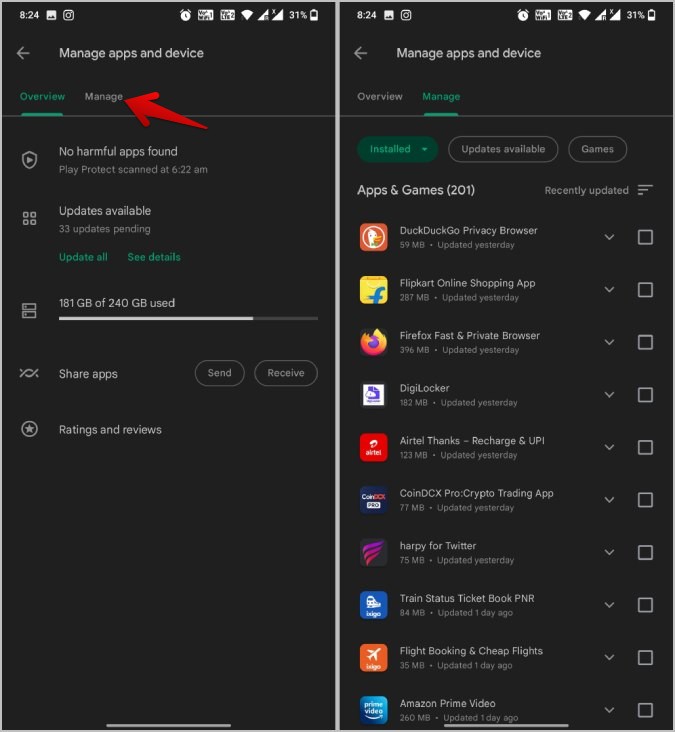Expand the CoinDCX Pro details chevron

(609, 500)
